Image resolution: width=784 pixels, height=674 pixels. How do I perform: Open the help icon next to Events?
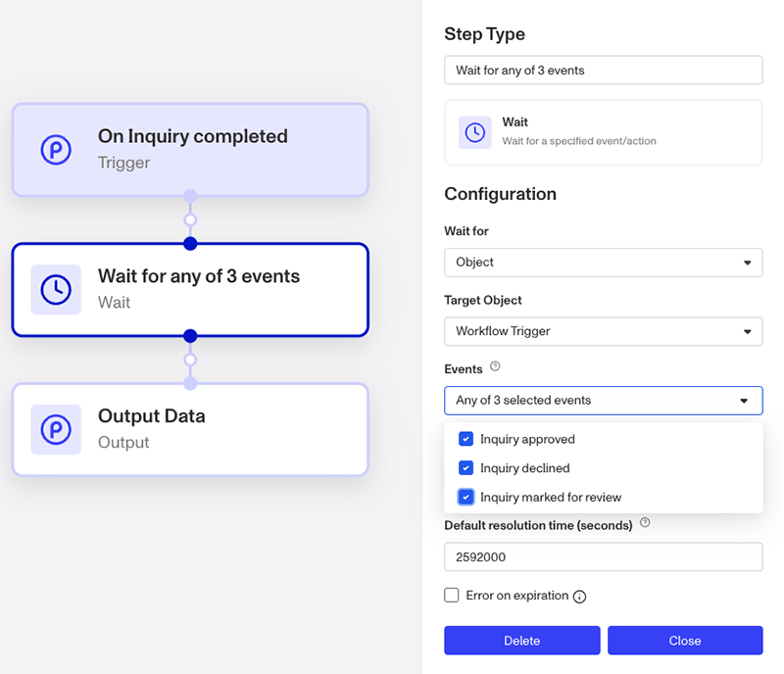[495, 366]
